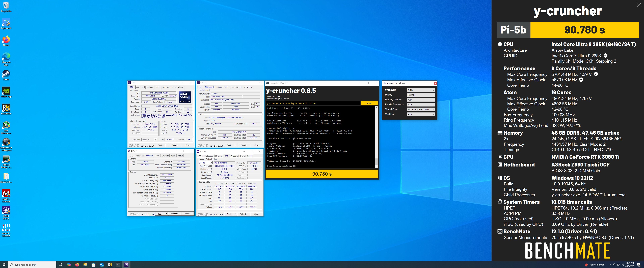The width and height of the screenshot is (644, 268).
Task: Click 'F5-7200J3646F24G' part number in SPD window
Action: (x=225, y=175)
